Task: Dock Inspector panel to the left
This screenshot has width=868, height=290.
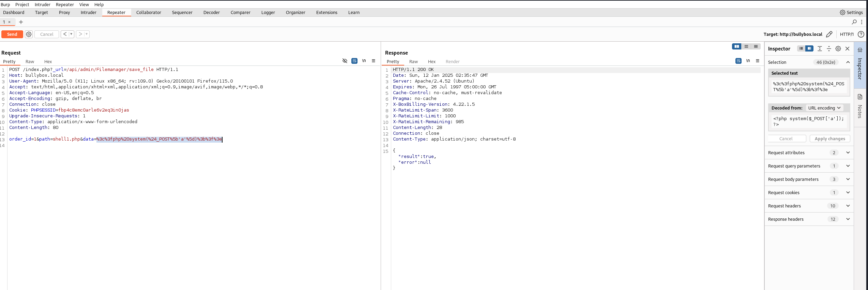Action: [x=801, y=48]
